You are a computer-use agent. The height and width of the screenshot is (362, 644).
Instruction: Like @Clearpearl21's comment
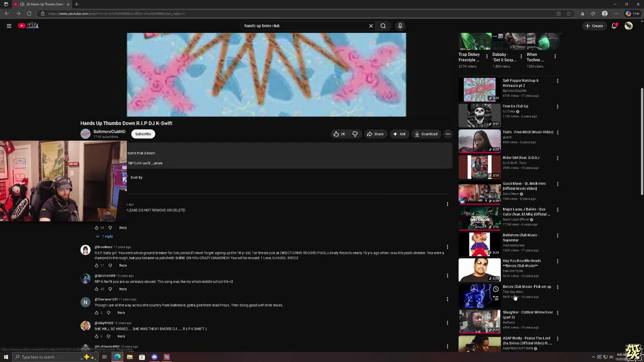click(x=97, y=313)
